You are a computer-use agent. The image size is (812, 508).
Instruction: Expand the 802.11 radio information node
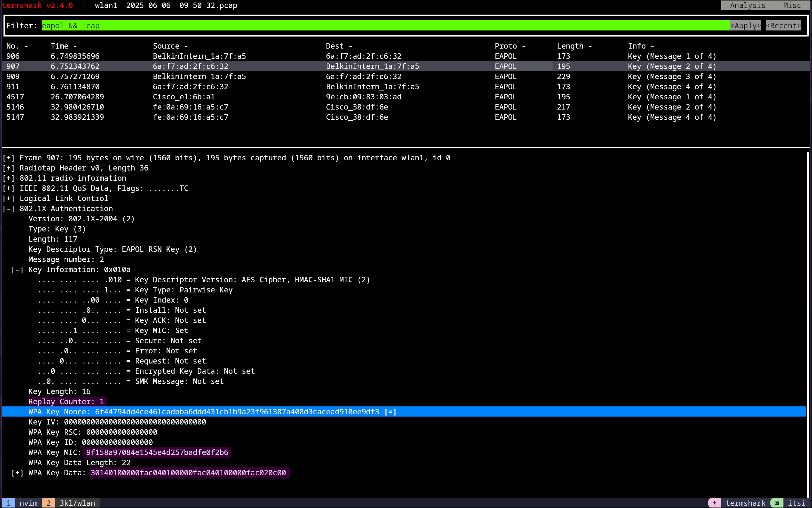[x=8, y=178]
